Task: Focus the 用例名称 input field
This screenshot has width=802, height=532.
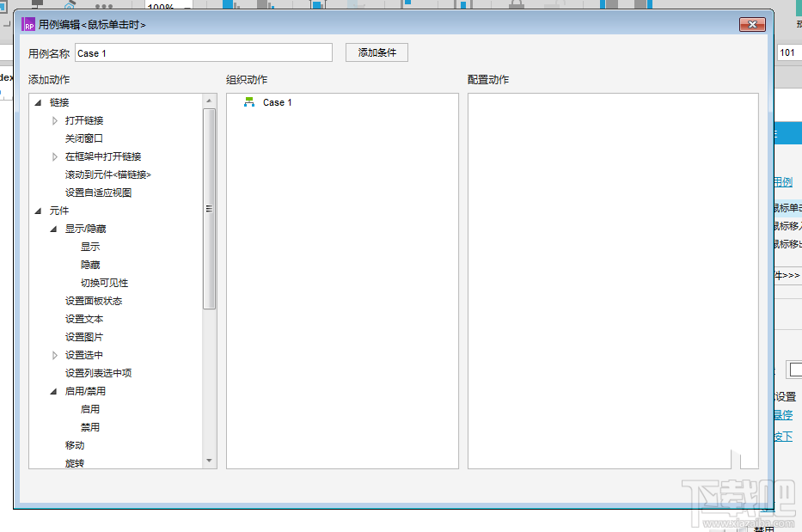Action: [x=204, y=53]
